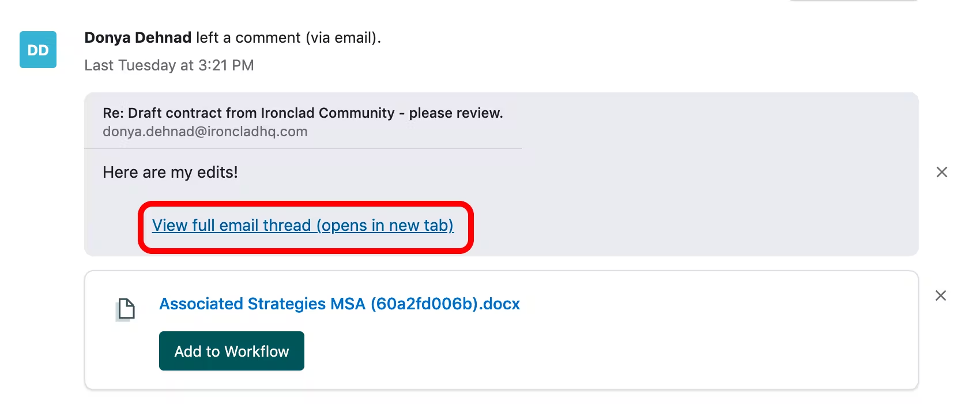Image resolution: width=980 pixels, height=404 pixels.
Task: Select the Donya Dehnad commenter name
Action: 138,38
